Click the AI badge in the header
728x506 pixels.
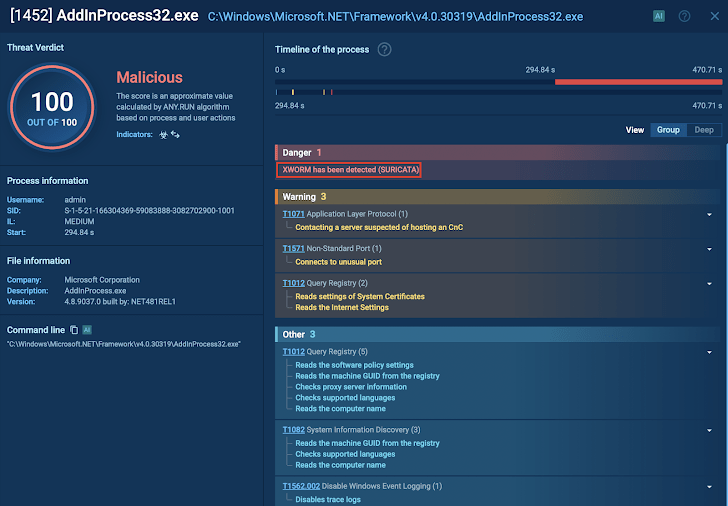click(658, 16)
